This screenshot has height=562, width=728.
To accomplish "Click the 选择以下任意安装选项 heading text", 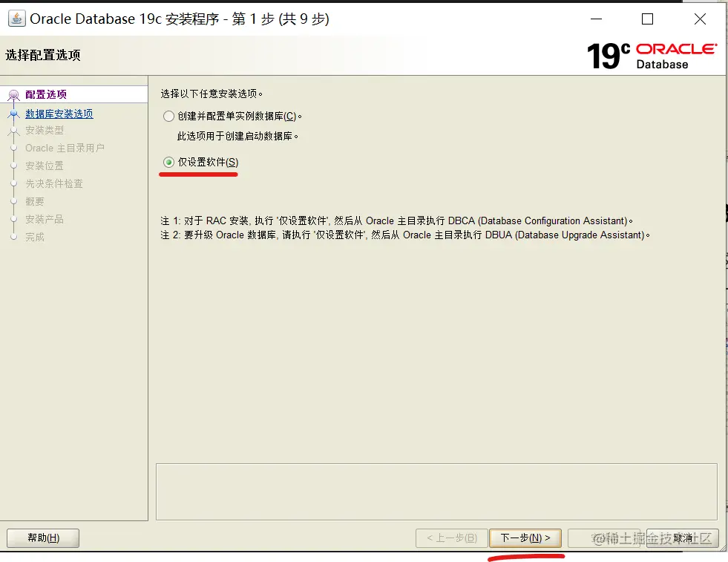I will click(x=211, y=94).
